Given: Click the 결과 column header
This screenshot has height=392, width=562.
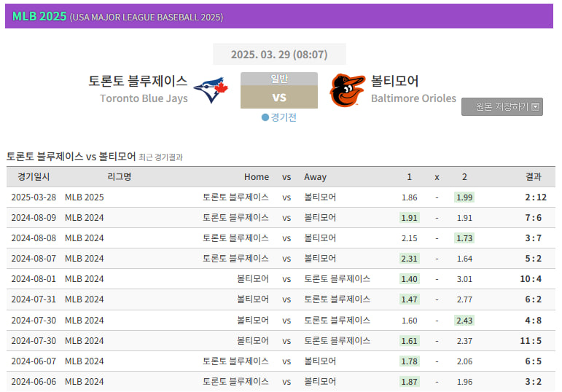Looking at the screenshot, I should point(534,177).
